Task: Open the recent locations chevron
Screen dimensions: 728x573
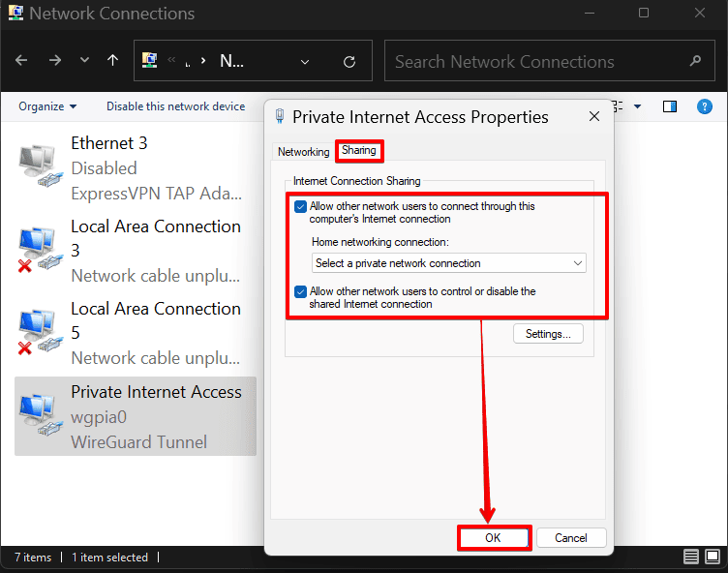Action: 84,61
